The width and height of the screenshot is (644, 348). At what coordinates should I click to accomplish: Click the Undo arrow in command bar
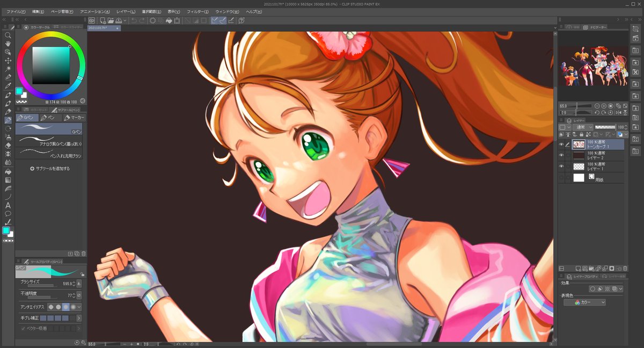click(x=134, y=20)
